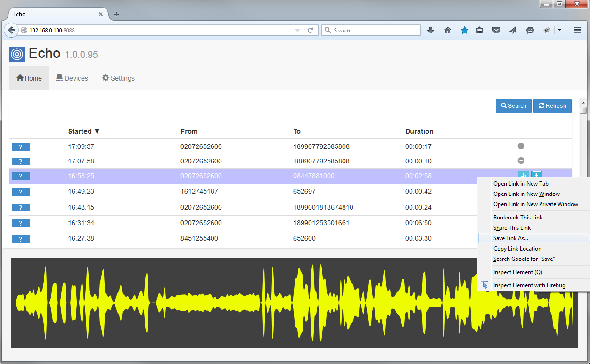Select Save Link As...
Viewport: 590px width, 364px height.
click(x=533, y=238)
